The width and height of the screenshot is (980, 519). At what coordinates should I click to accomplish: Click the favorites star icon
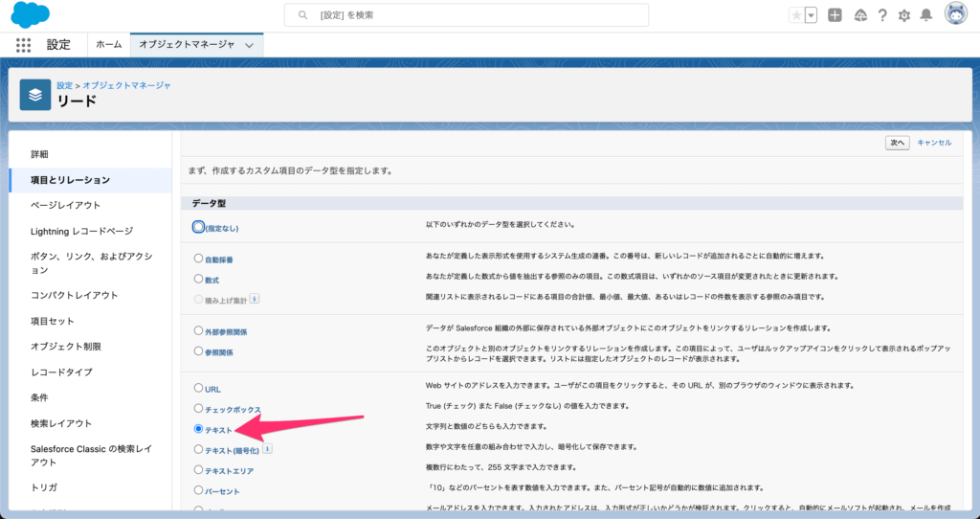pos(796,15)
